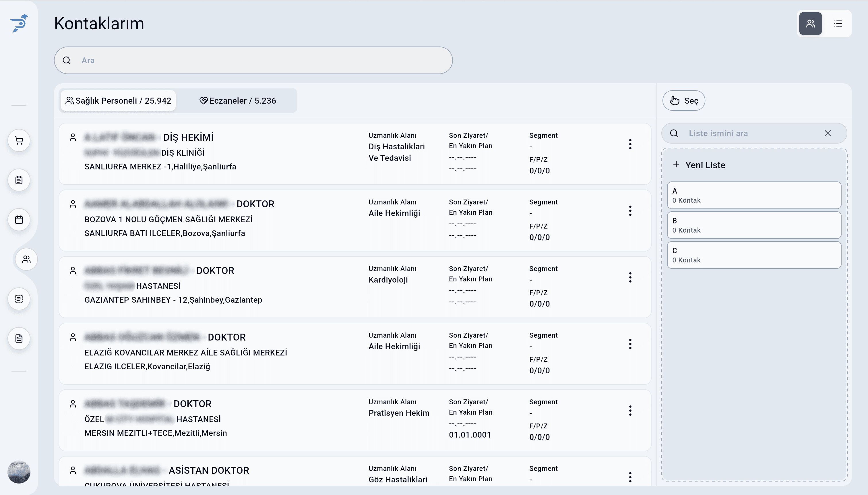Open list B with 0 Kontak
Image resolution: width=868 pixels, height=495 pixels.
[x=754, y=225]
